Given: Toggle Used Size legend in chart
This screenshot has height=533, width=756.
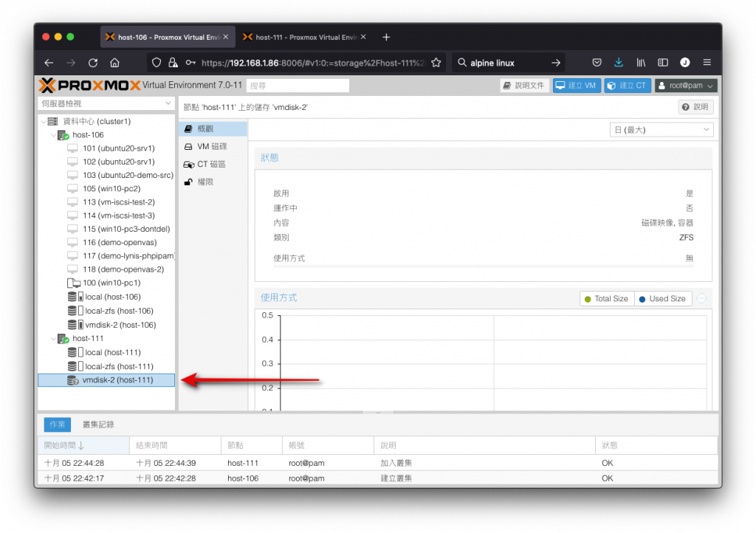Looking at the screenshot, I should coord(663,299).
